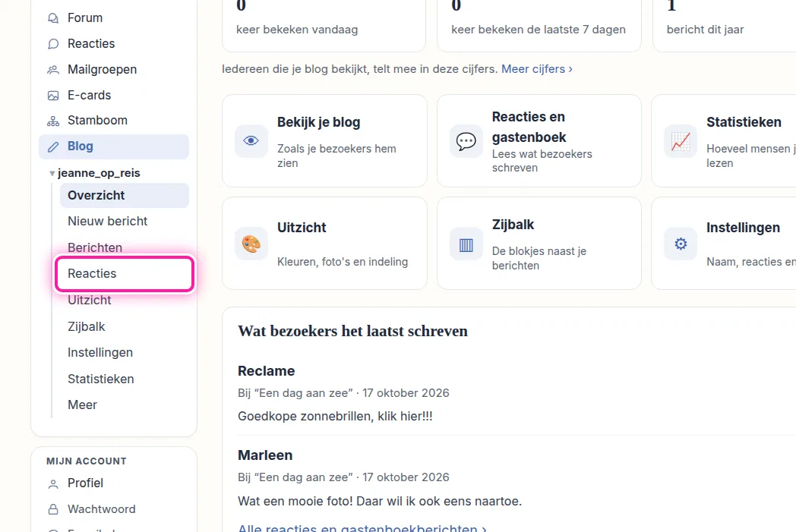Open Profiel under Mijn account

click(85, 483)
